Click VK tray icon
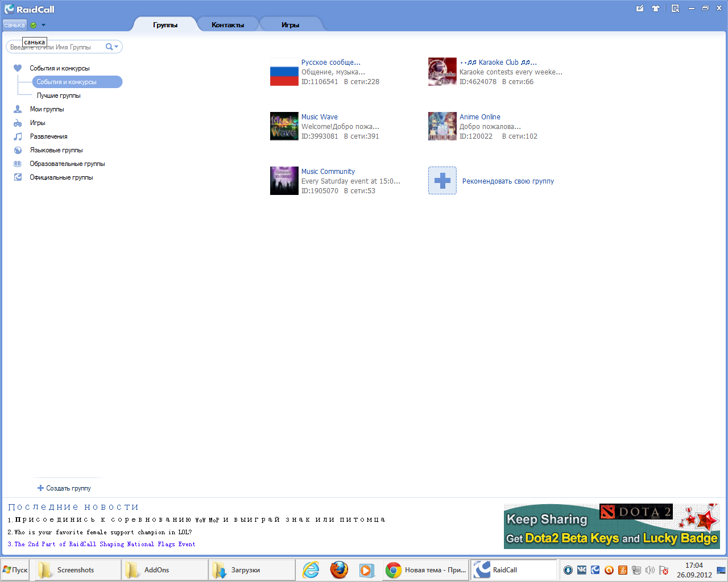The width and height of the screenshot is (728, 582). [582, 570]
